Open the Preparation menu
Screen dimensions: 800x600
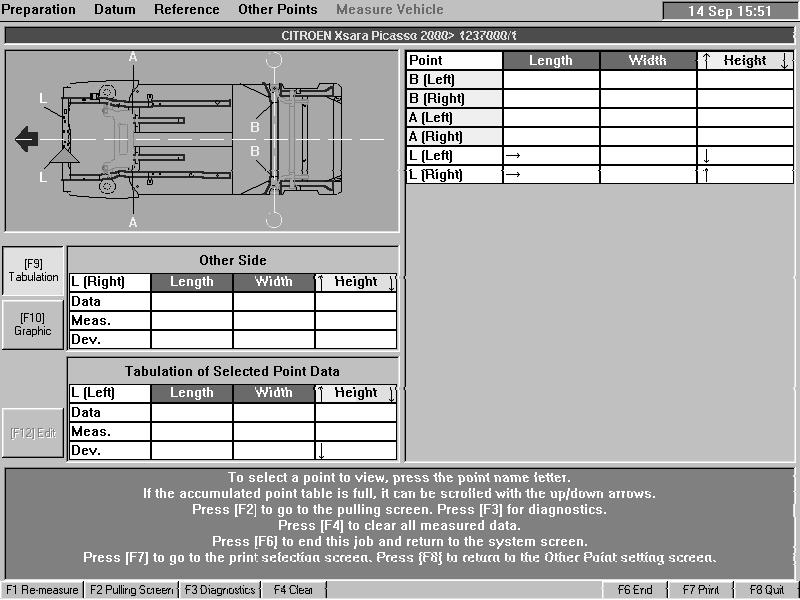pos(38,10)
